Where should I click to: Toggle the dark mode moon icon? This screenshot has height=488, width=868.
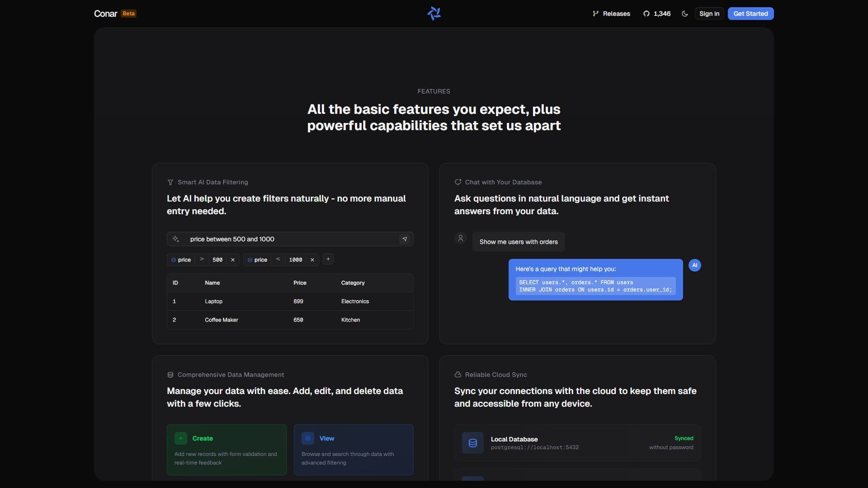(x=685, y=14)
